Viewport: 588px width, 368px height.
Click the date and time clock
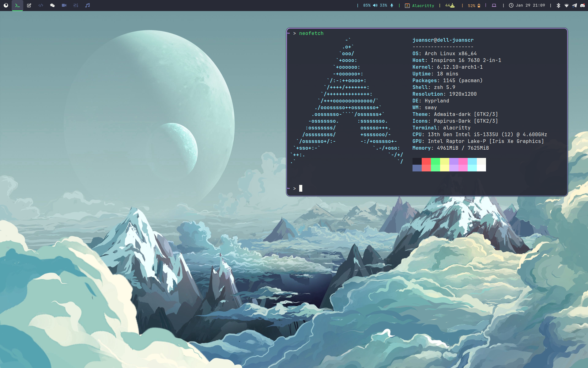(x=527, y=6)
